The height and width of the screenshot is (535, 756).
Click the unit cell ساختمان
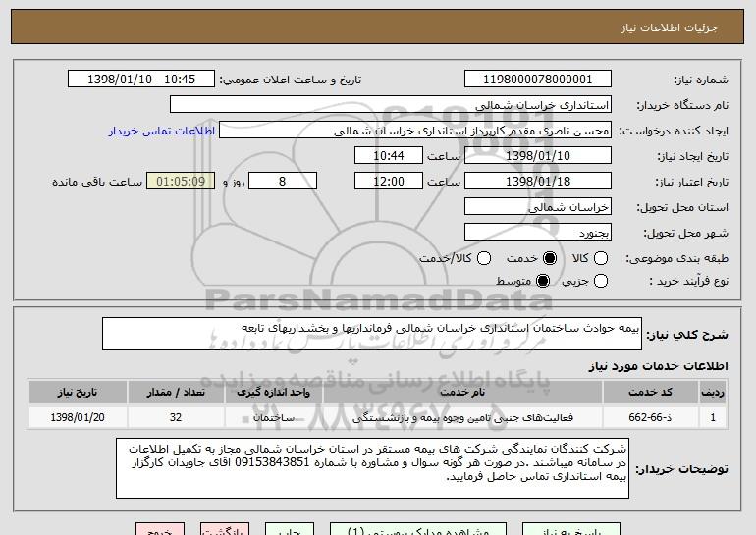(273, 417)
